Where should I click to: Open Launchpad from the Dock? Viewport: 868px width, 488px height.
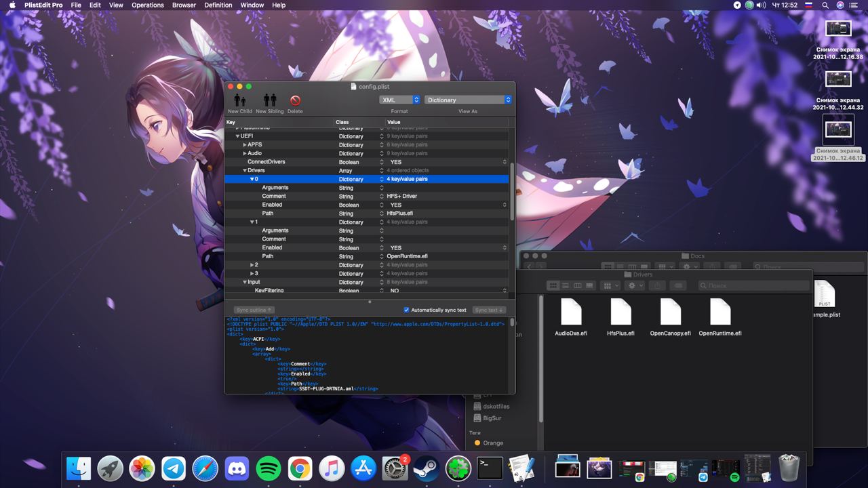[111, 468]
